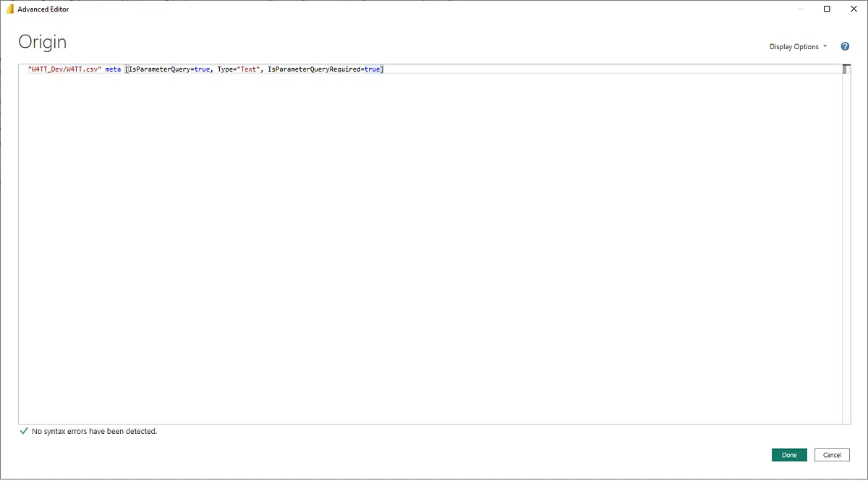This screenshot has width=868, height=486.
Task: Click the "W4TT_Dev/W4TT.csv" string in the code
Action: (64, 69)
